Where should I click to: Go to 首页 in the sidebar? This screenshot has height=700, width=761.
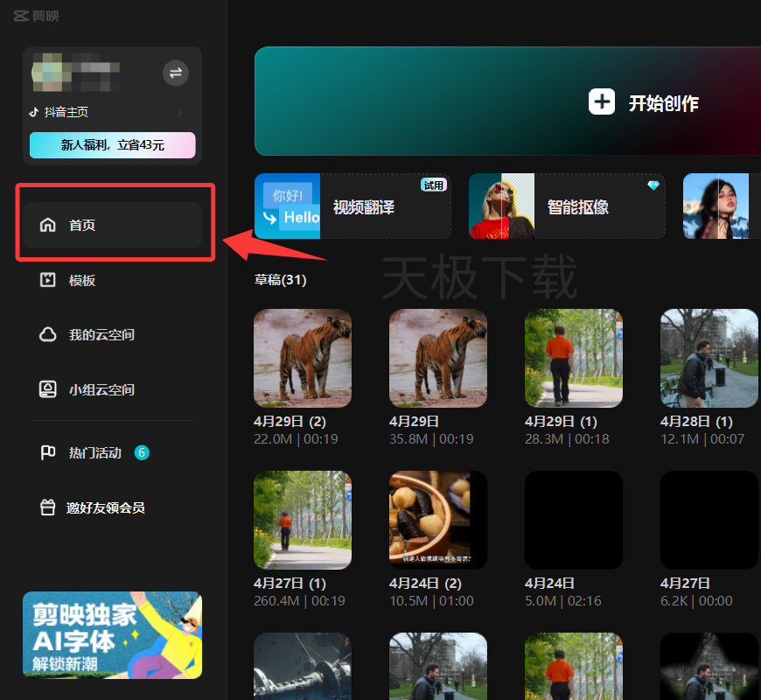point(113,225)
